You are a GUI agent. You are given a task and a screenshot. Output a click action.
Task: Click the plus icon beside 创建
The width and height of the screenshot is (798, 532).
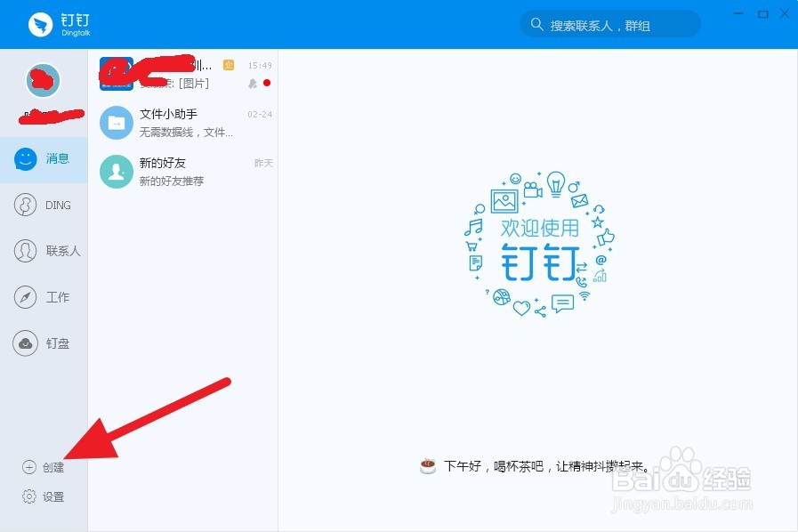tap(29, 467)
